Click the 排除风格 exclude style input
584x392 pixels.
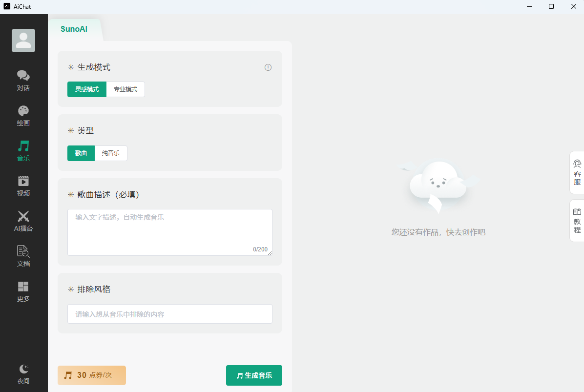pos(169,314)
